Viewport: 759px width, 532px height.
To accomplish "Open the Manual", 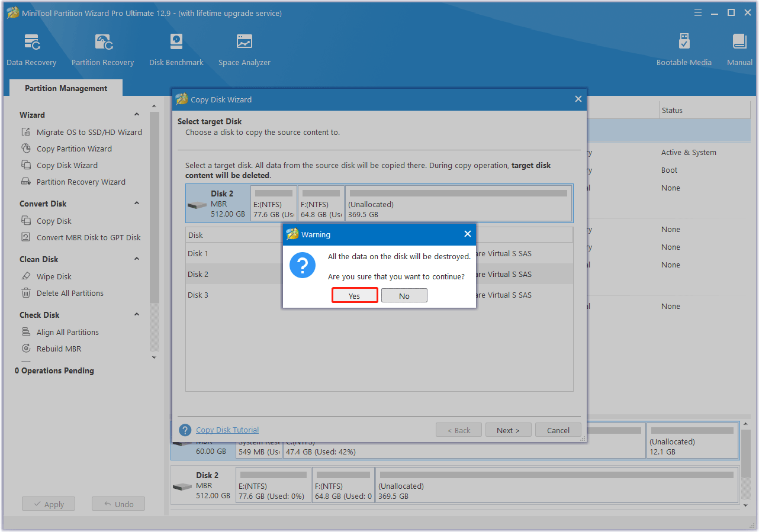I will 739,50.
